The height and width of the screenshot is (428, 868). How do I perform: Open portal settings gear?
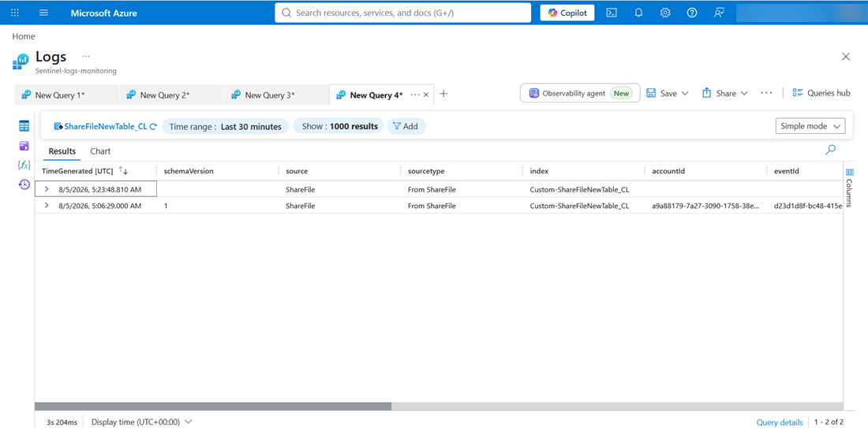point(665,13)
